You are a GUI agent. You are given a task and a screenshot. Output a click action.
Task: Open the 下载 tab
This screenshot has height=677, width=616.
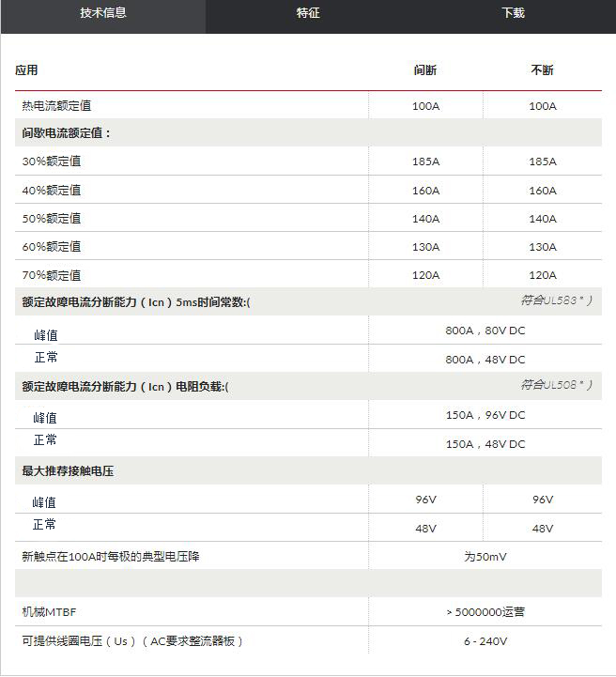tap(513, 13)
